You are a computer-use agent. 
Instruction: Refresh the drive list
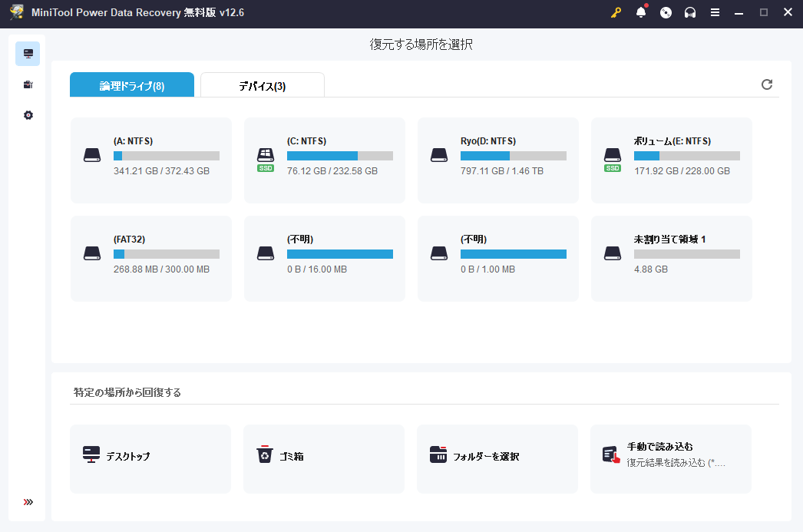tap(766, 84)
